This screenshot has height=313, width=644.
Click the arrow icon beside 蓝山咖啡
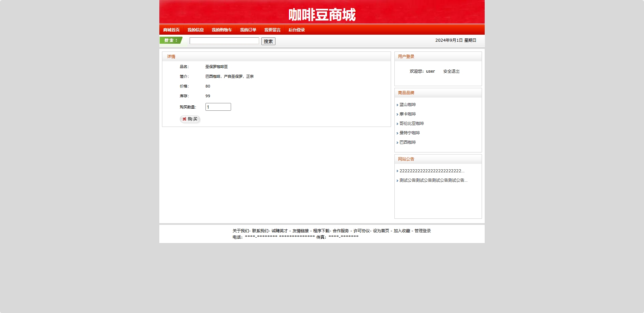(x=398, y=105)
